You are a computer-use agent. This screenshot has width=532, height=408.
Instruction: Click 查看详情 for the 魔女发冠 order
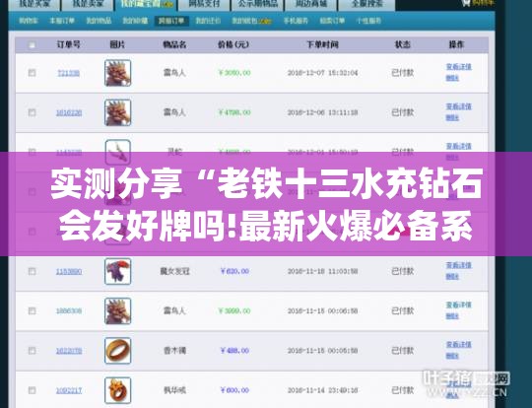coord(459,265)
